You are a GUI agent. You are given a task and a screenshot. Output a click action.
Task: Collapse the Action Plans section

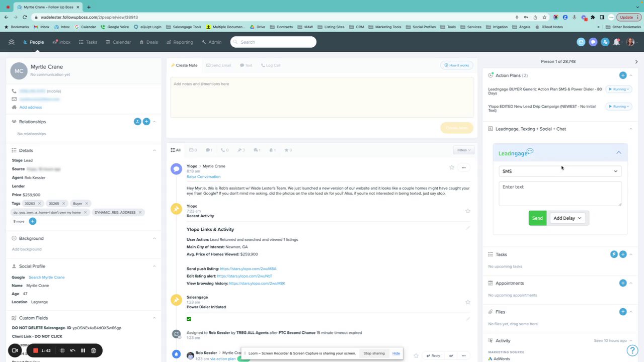pos(631,75)
